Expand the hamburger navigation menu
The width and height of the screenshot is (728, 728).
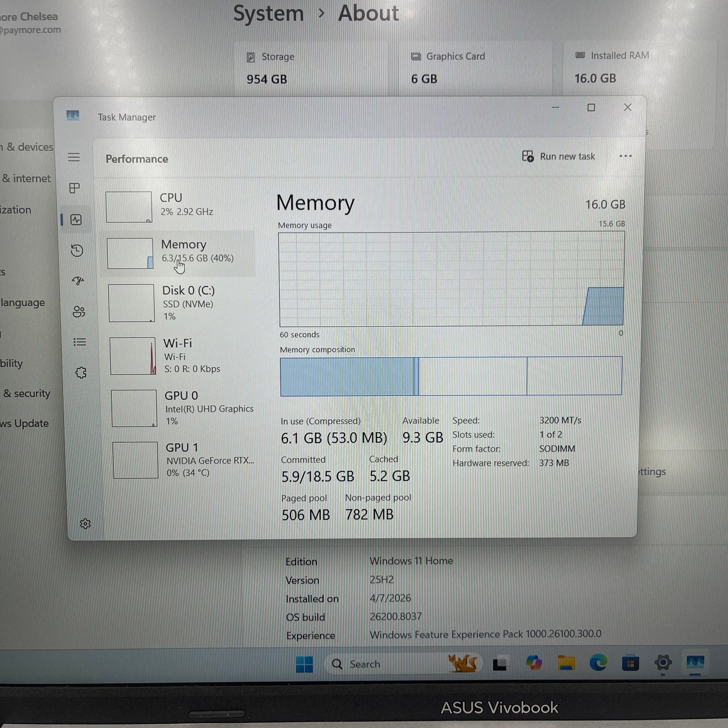(74, 157)
